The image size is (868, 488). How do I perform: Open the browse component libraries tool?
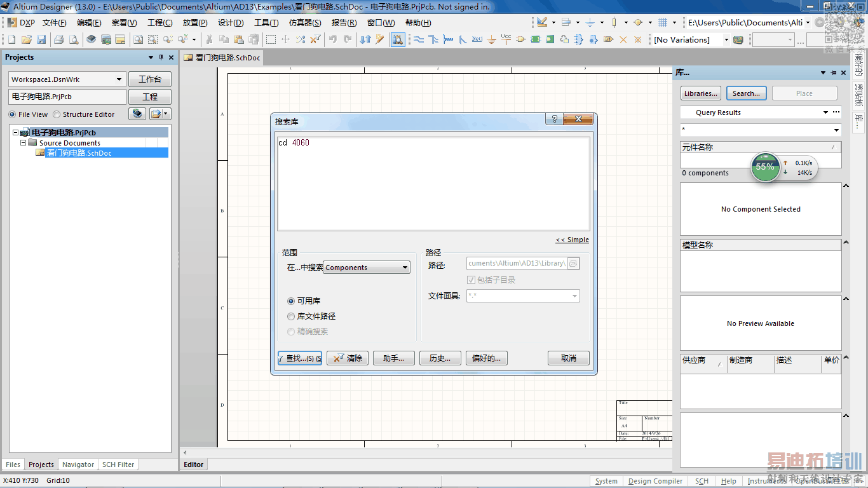click(398, 39)
